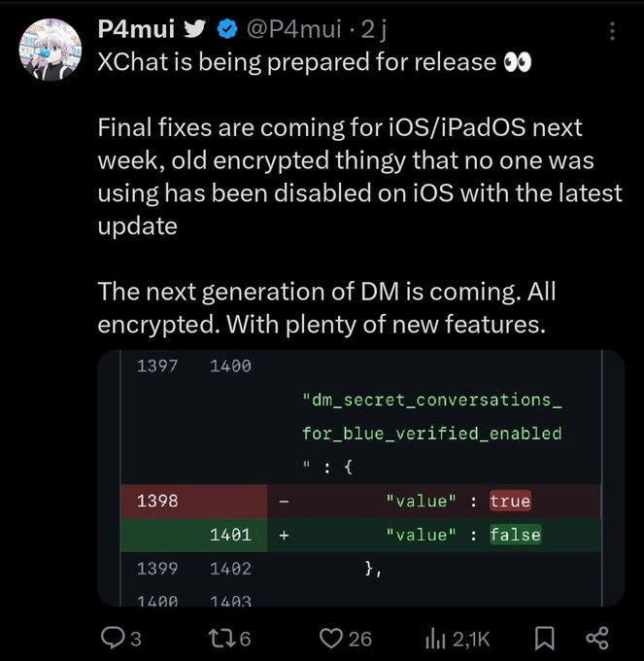
Task: Click added line number 1401
Action: pyautogui.click(x=230, y=535)
